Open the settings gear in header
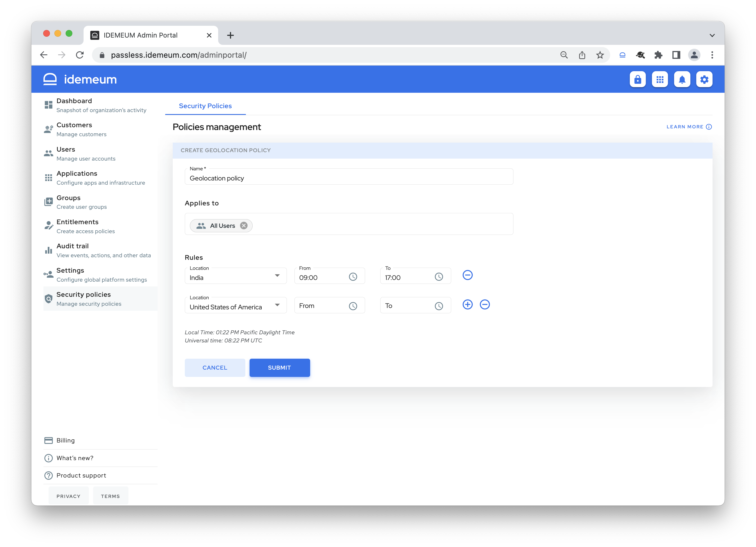 tap(704, 79)
